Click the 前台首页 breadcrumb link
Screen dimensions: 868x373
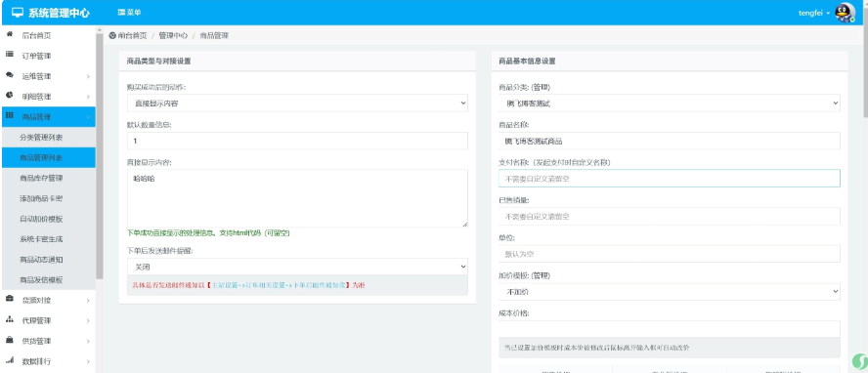132,35
